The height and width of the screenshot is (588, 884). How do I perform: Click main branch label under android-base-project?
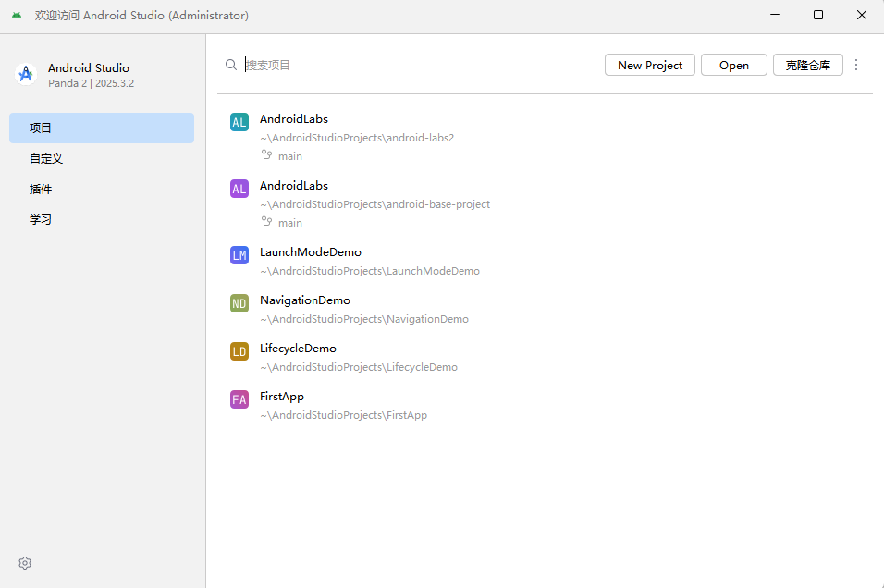tap(289, 223)
